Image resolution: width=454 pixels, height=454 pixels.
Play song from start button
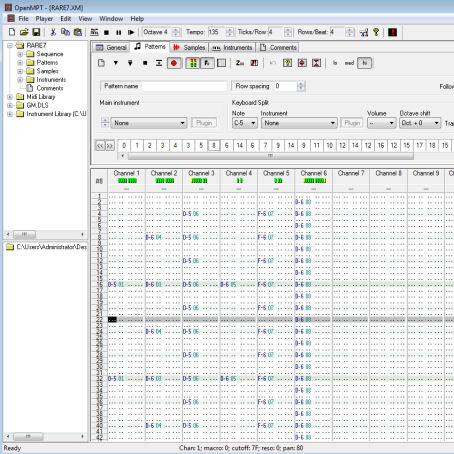95,32
